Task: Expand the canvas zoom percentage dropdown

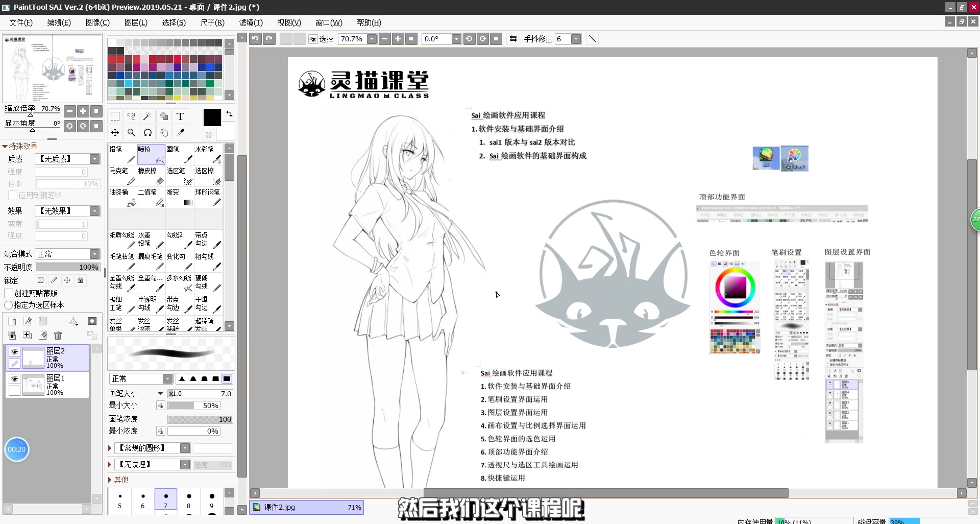Action: click(x=372, y=39)
